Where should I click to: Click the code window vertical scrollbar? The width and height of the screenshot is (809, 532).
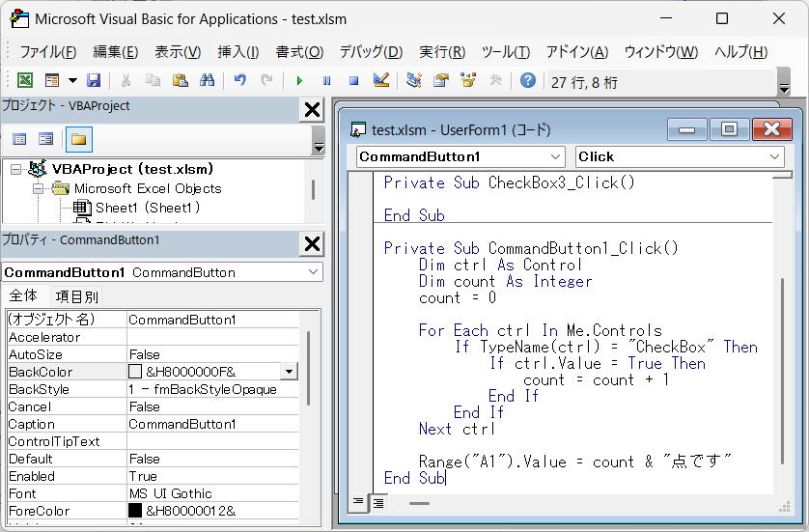click(x=783, y=372)
